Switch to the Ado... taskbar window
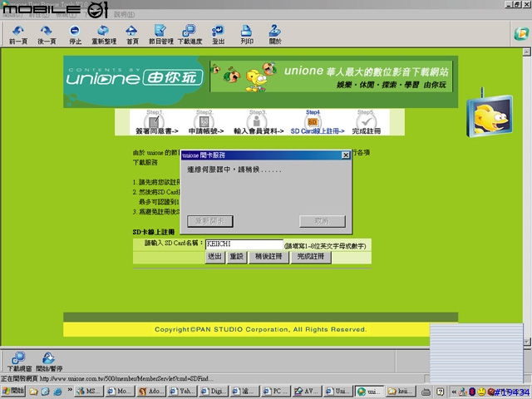Screen dimensions: 532x399 151,392
